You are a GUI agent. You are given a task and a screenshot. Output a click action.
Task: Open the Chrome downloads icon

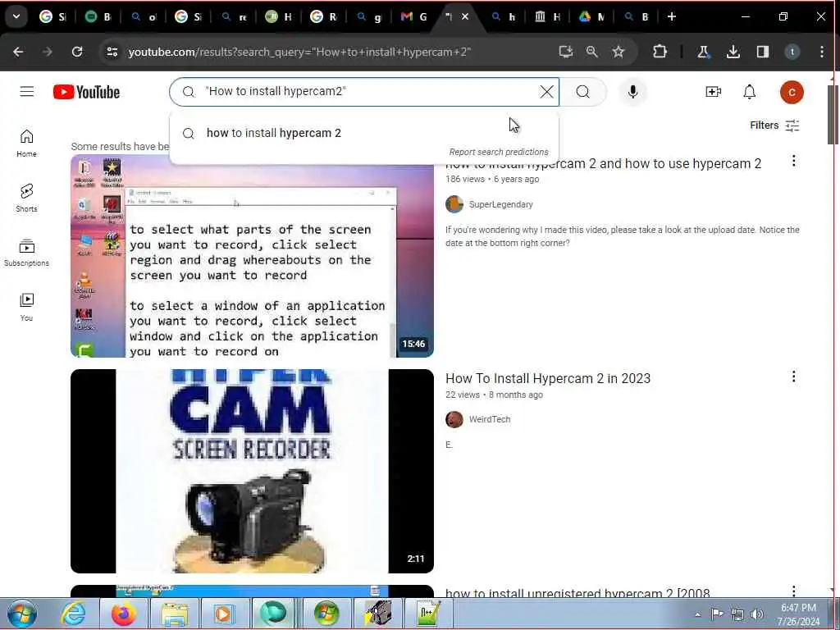(x=733, y=52)
